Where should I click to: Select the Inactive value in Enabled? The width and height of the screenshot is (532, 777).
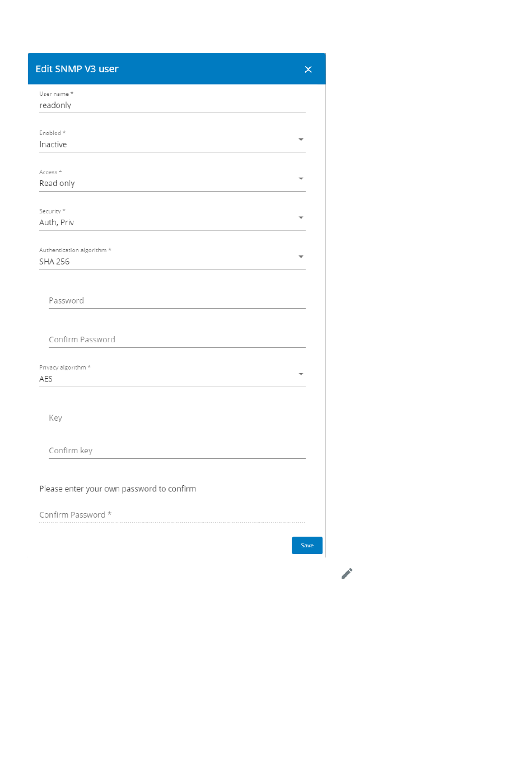coord(53,145)
